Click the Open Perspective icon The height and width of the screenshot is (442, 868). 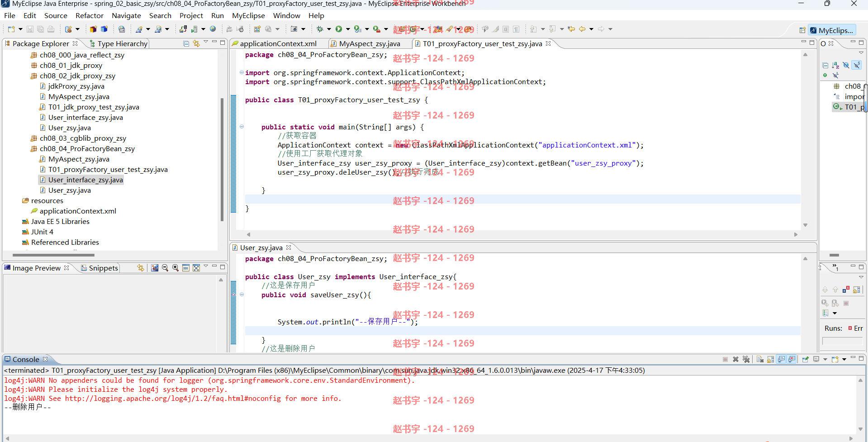tap(802, 30)
